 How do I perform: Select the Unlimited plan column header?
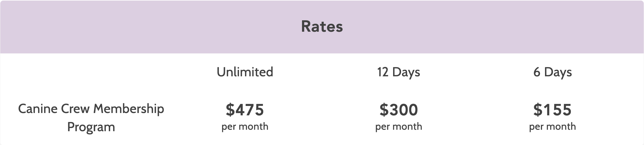point(245,72)
